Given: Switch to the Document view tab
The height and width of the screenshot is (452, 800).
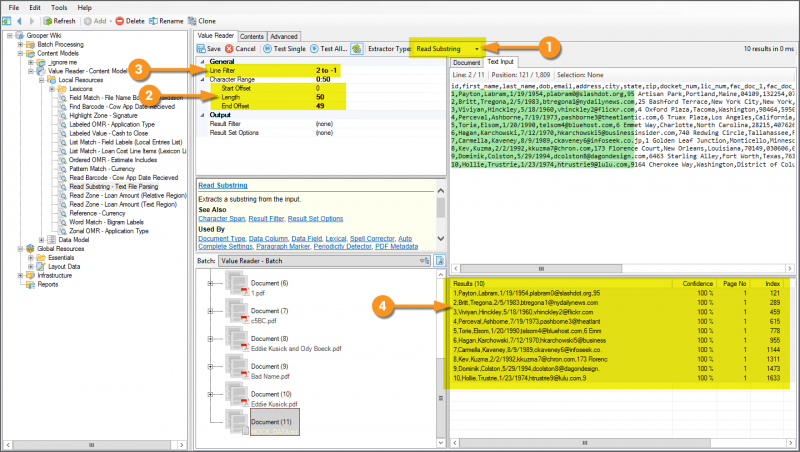Looking at the screenshot, I should pos(467,61).
